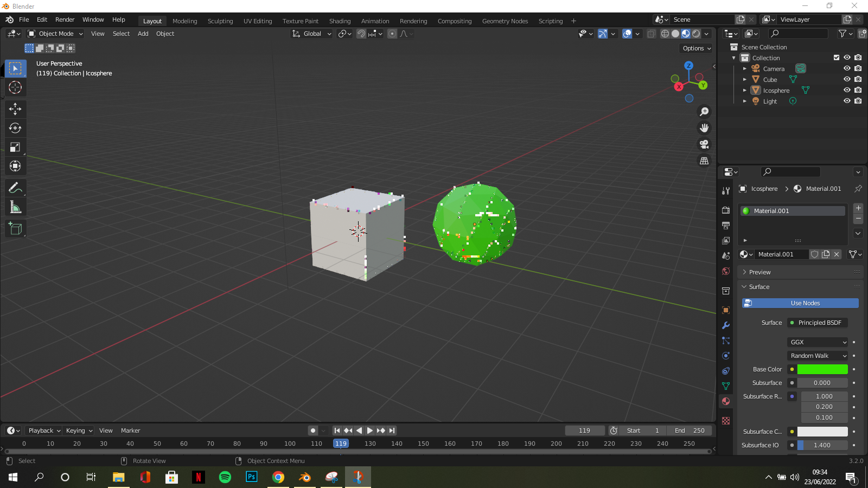Choose the Transform tool
Image resolution: width=868 pixels, height=488 pixels.
pos(15,166)
